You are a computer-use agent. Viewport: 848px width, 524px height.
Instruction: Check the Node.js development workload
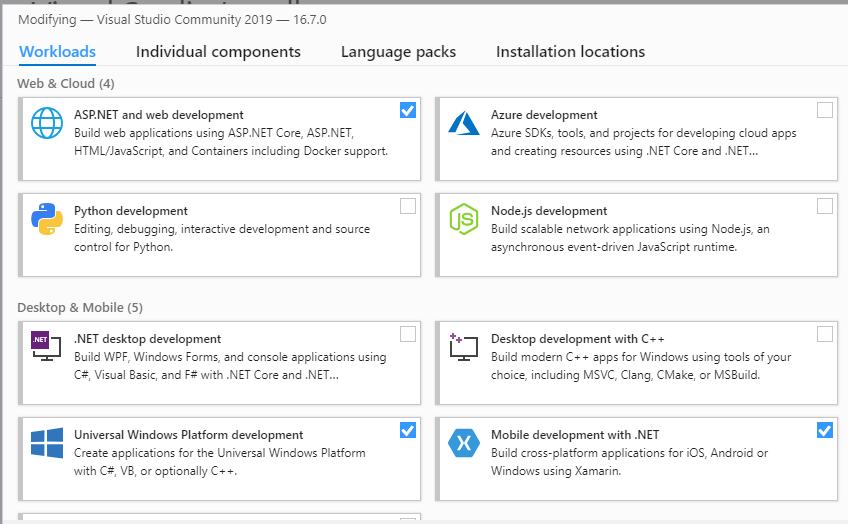click(825, 206)
